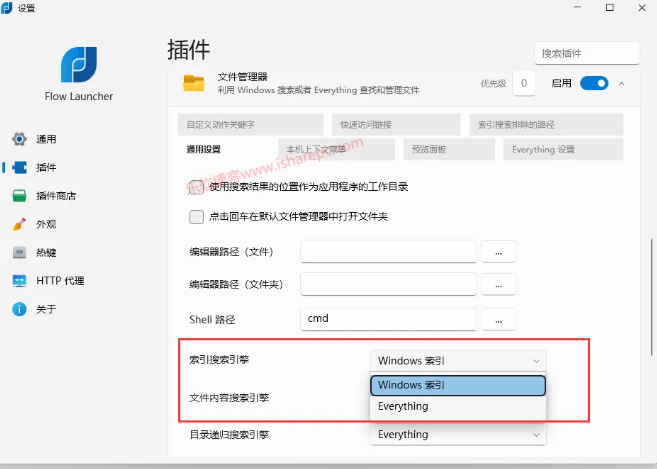Check 使用搜索结果的位置作为应用程序的工作目录 checkbox
This screenshot has height=469, width=657.
[196, 187]
